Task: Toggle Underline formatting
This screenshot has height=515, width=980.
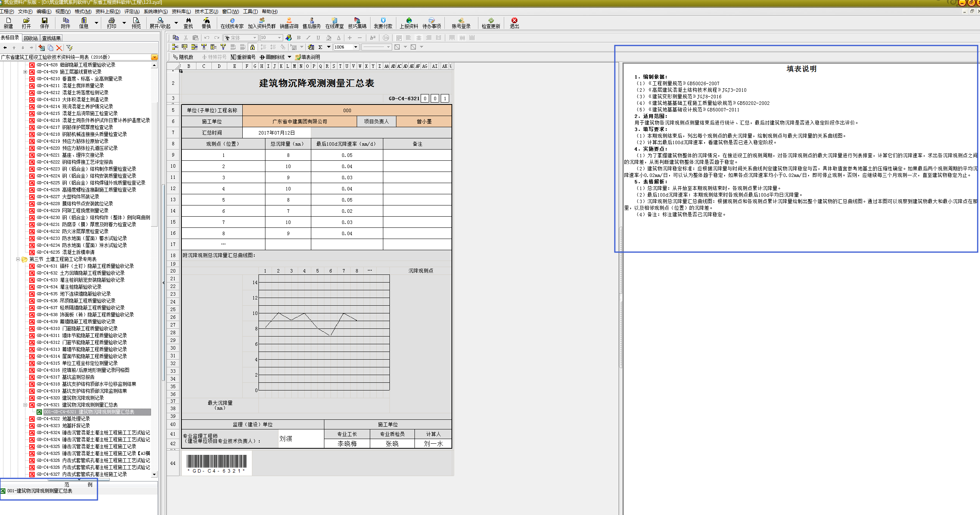Action: click(318, 37)
